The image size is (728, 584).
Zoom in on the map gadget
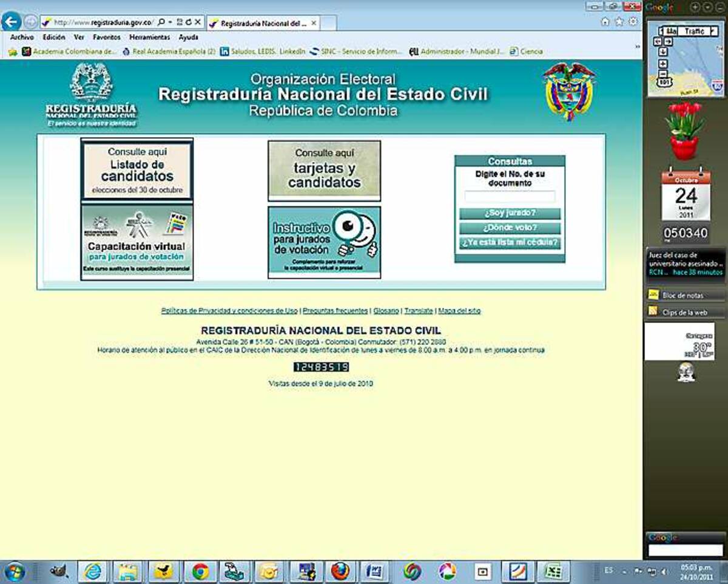click(662, 63)
